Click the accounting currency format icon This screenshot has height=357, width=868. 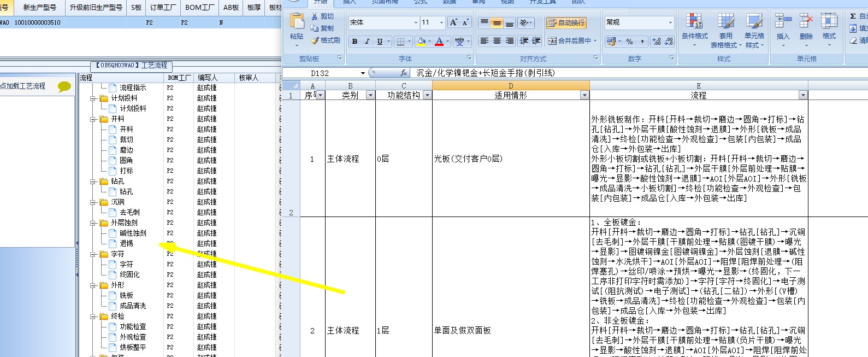point(611,41)
